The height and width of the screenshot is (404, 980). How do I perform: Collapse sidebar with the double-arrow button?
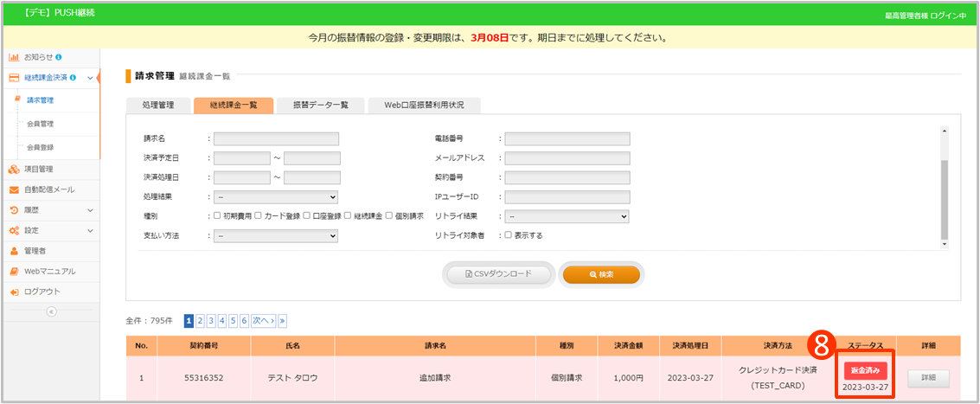(50, 311)
